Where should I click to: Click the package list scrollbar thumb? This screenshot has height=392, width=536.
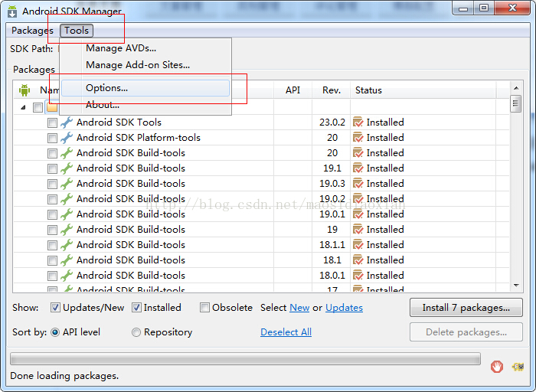[516, 103]
